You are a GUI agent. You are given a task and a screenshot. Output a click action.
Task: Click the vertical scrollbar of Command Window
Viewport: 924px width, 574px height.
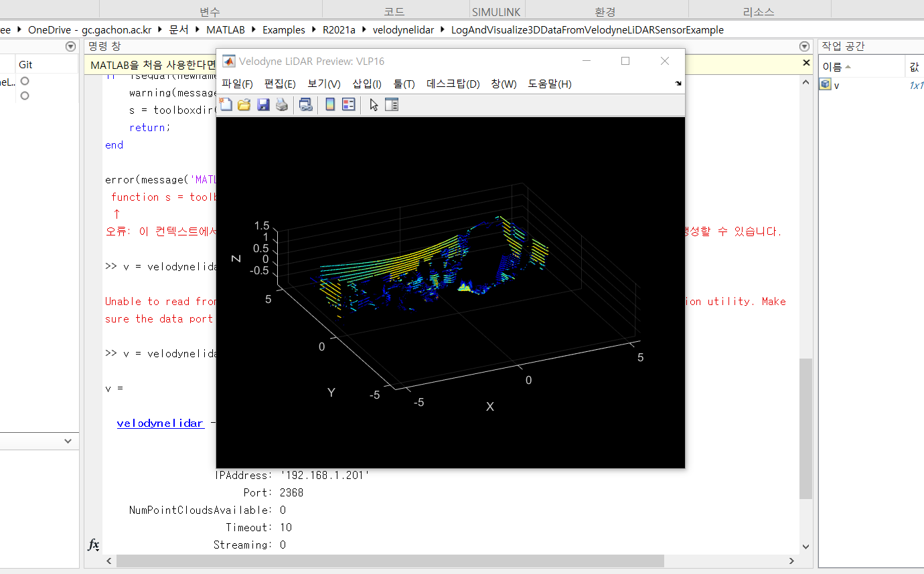[805, 428]
